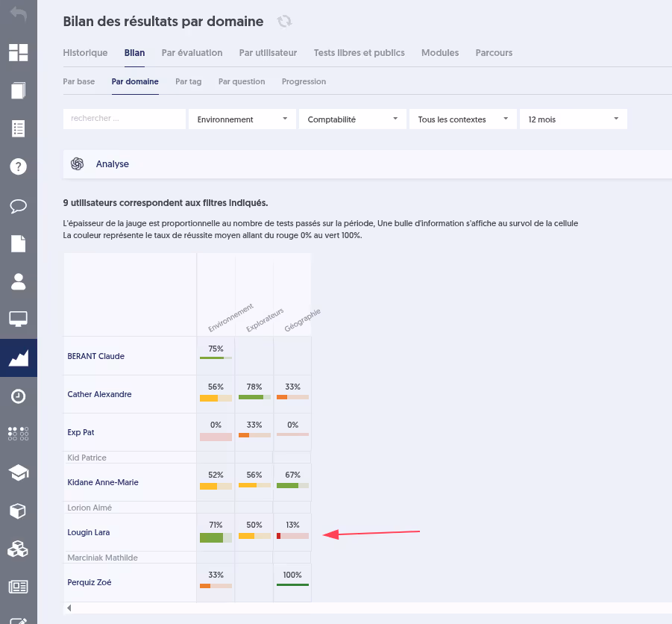This screenshot has height=624, width=672.
Task: Click the rechercher search field
Action: pos(125,119)
